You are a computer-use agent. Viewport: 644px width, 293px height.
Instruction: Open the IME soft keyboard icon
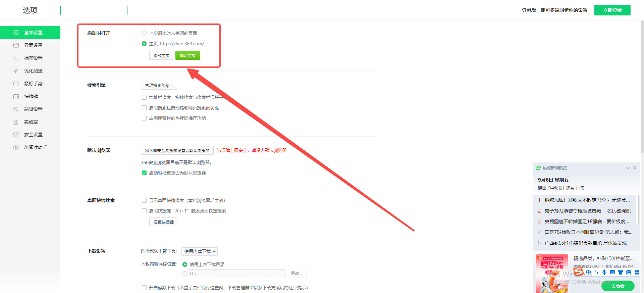tap(612, 272)
